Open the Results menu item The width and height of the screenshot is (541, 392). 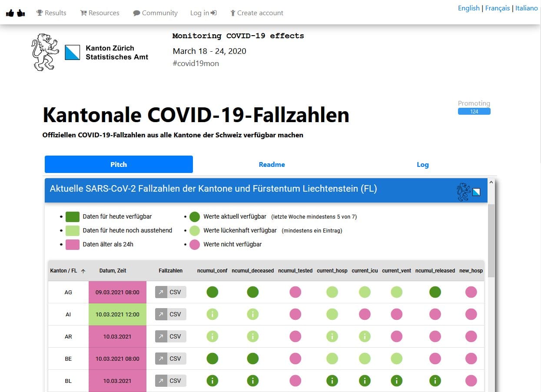(x=51, y=13)
